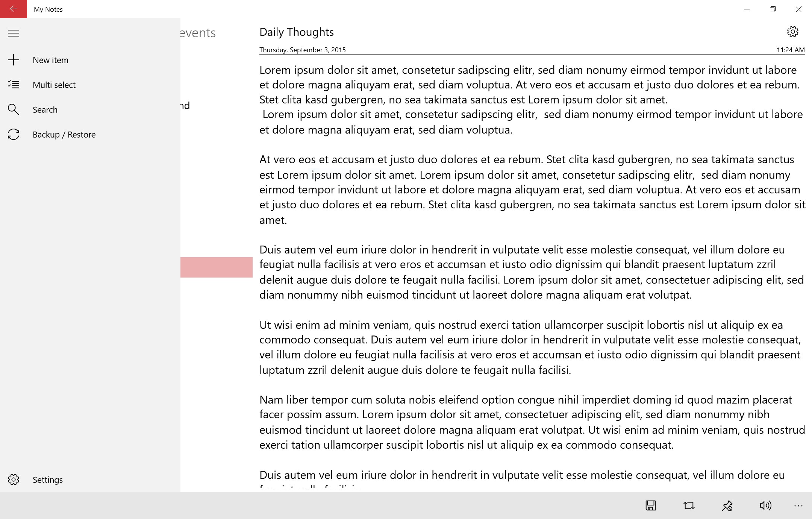
Task: Click the plus icon for New item
Action: [x=14, y=60]
